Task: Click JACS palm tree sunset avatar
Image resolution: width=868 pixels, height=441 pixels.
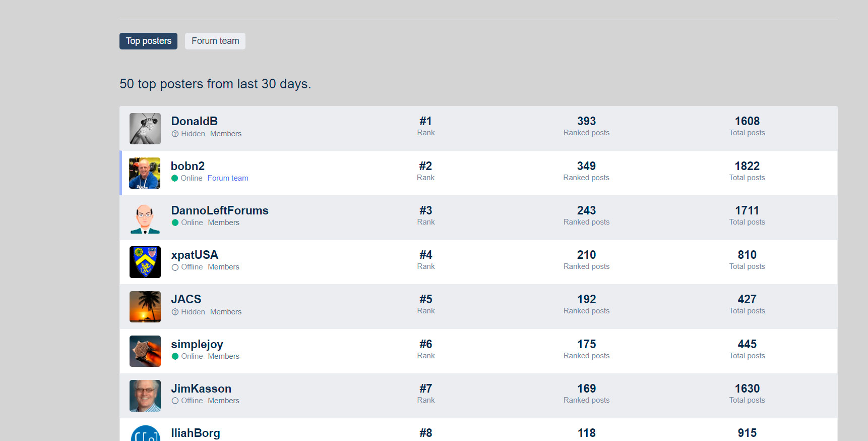Action: (145, 307)
